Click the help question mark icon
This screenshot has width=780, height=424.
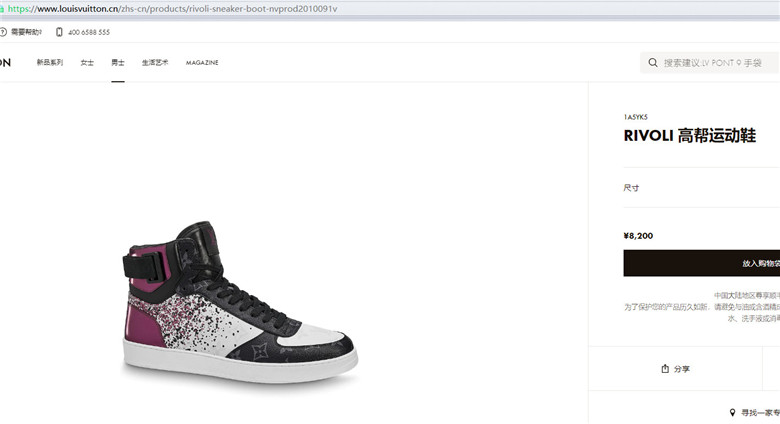(x=2, y=32)
